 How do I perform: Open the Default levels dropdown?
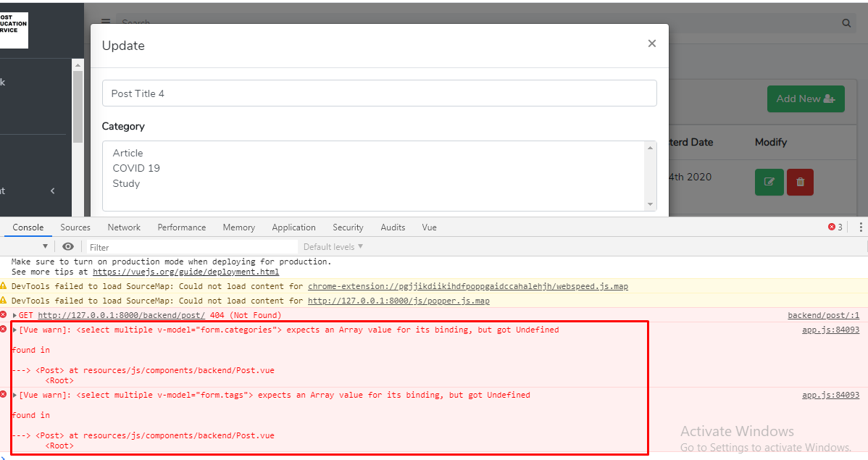[x=332, y=246]
